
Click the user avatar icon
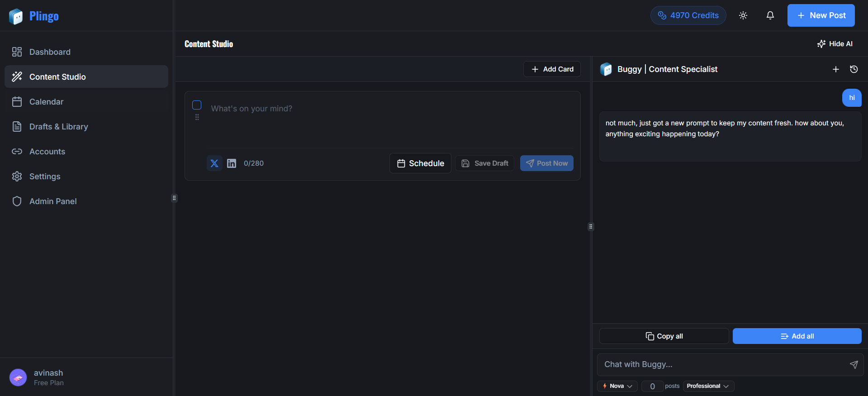(18, 377)
